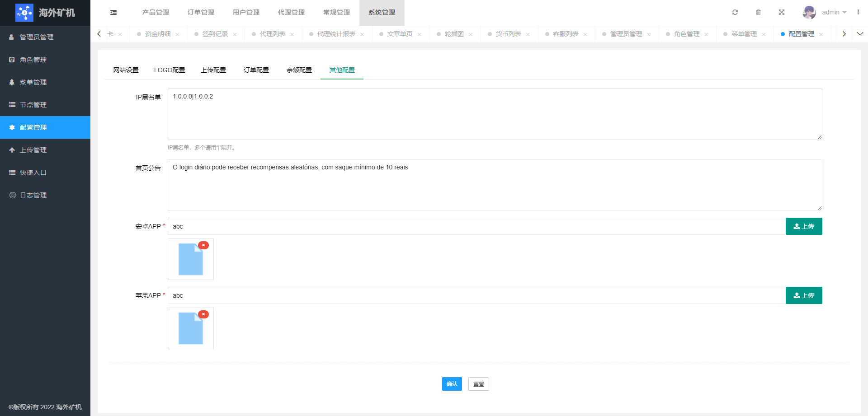This screenshot has width=868, height=416.
Task: Click the refresh icon in top bar
Action: coord(735,13)
